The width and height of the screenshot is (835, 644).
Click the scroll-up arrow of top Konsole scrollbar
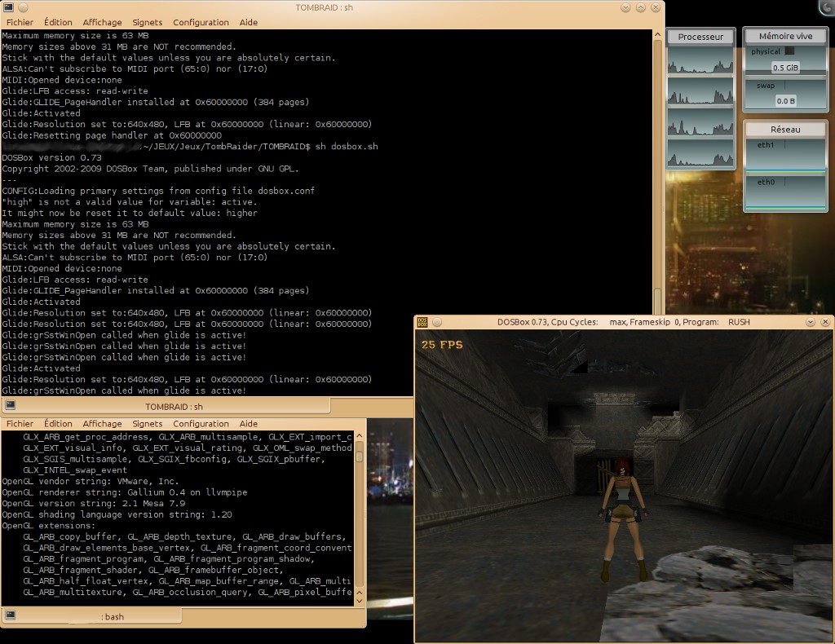point(658,34)
